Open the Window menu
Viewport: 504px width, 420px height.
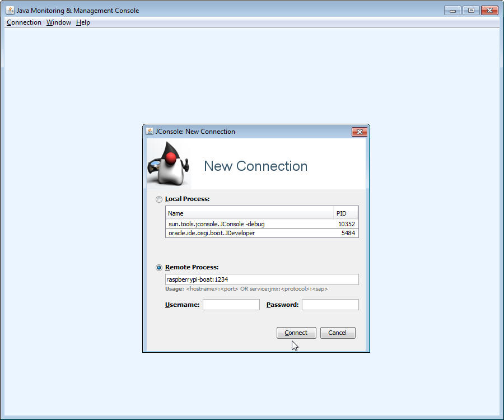59,22
